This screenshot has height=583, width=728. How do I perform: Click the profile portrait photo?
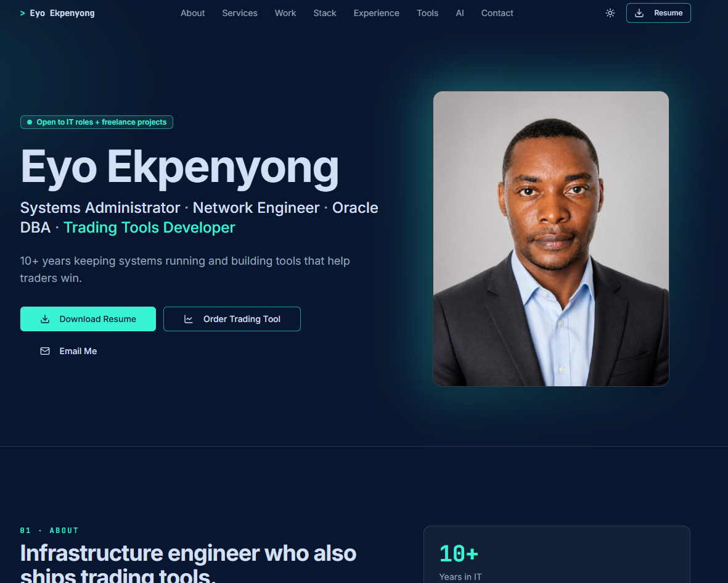coord(551,239)
